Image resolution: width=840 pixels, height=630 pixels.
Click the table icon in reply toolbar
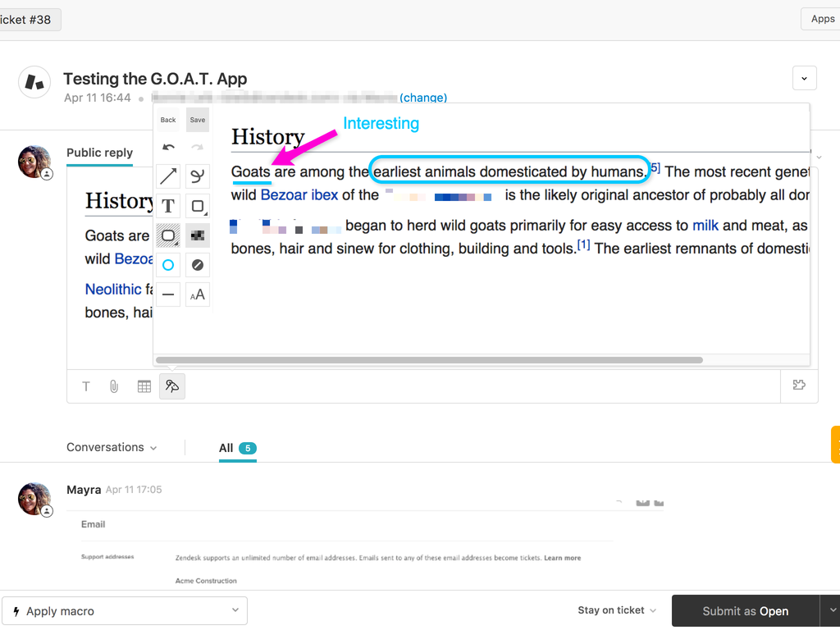coord(144,386)
